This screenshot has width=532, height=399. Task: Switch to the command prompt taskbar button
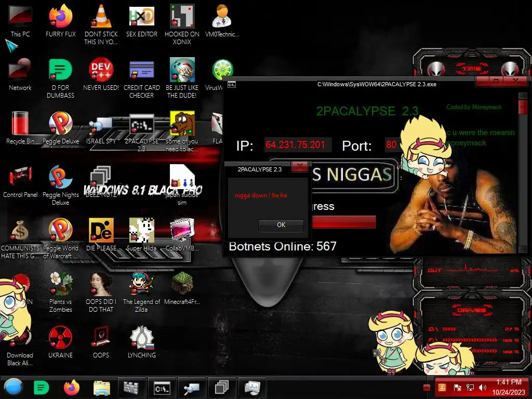(x=162, y=388)
